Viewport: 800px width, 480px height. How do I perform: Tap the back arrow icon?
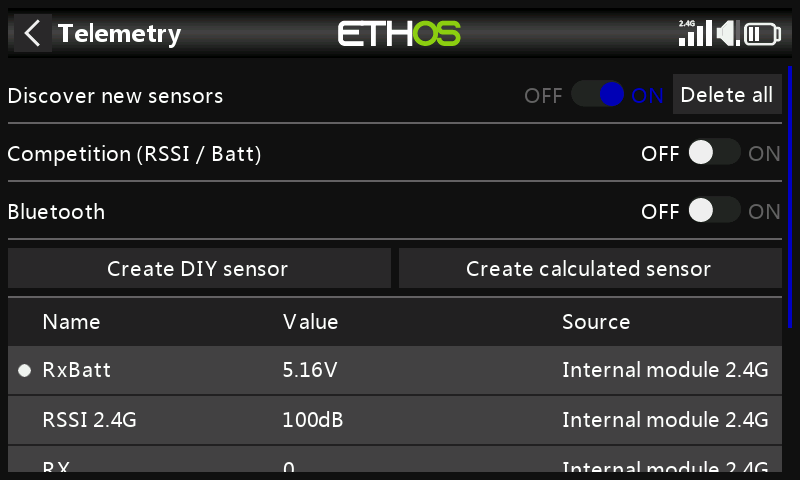pos(33,34)
